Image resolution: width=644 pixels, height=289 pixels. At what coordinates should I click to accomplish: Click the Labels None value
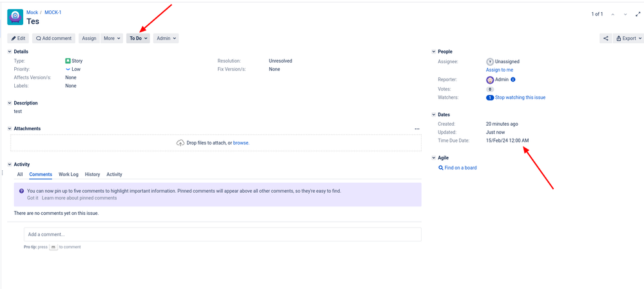pyautogui.click(x=71, y=86)
